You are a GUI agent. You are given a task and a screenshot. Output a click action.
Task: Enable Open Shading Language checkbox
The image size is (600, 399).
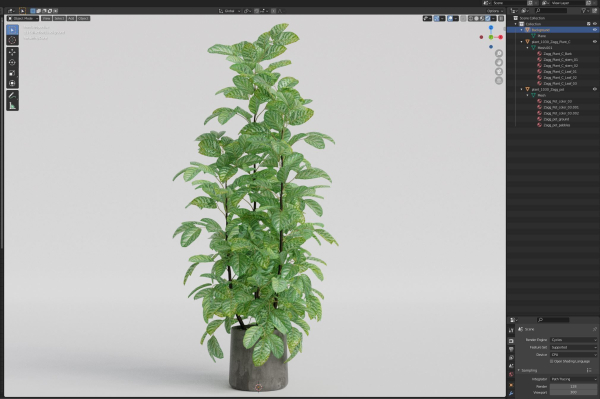click(x=551, y=361)
